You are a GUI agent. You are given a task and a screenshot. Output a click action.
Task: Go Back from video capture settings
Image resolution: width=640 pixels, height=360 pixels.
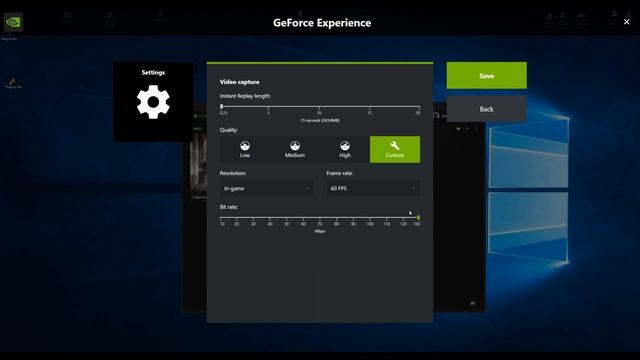[x=487, y=109]
